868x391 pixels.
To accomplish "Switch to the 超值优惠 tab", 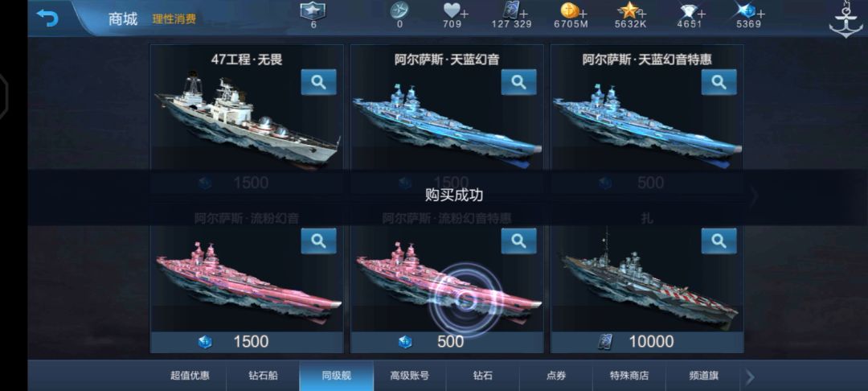I will [x=190, y=376].
